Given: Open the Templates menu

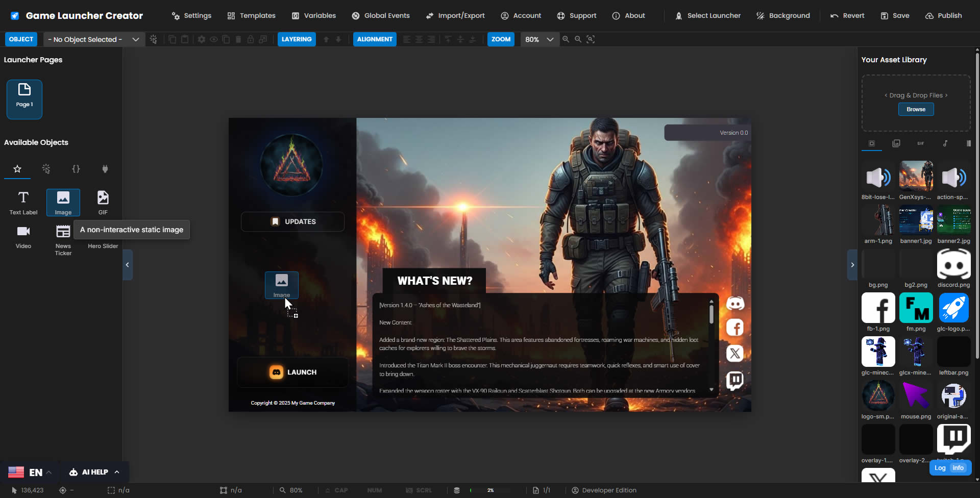Looking at the screenshot, I should 251,16.
